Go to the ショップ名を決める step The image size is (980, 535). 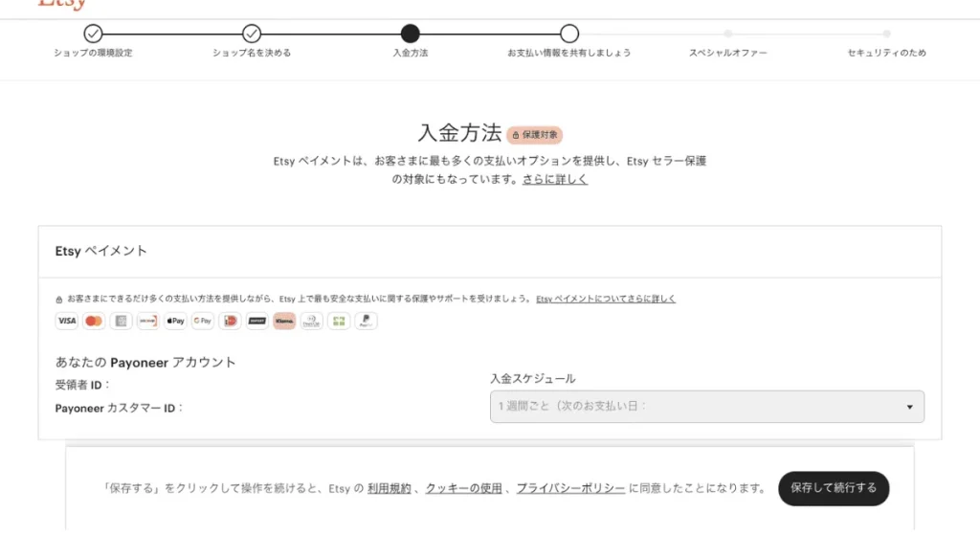click(252, 33)
